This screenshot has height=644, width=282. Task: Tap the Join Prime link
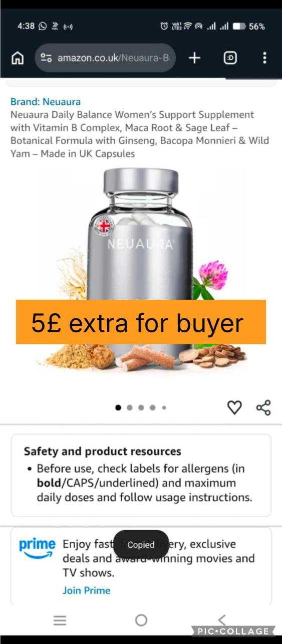coord(86,590)
